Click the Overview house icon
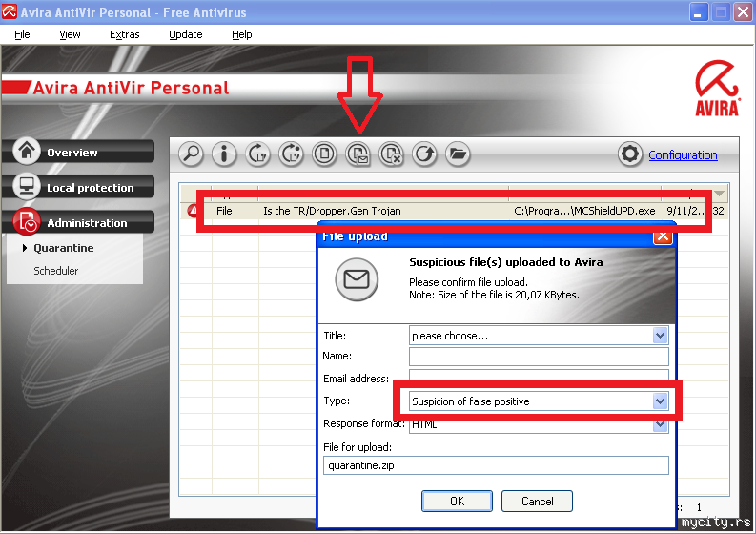The width and height of the screenshot is (756, 534). tap(27, 152)
